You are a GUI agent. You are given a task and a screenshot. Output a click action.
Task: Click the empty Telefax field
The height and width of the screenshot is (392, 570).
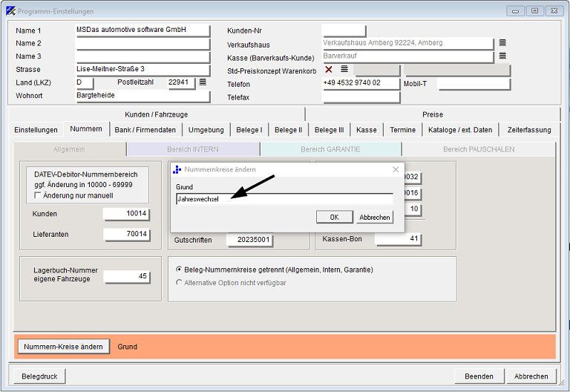tap(361, 97)
